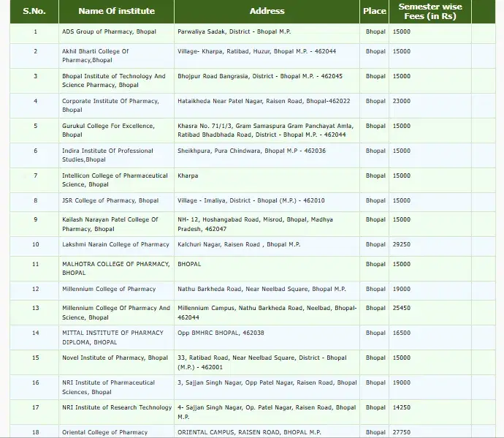The image size is (504, 438).
Task: Click the 'Address' column header
Action: coord(267,12)
